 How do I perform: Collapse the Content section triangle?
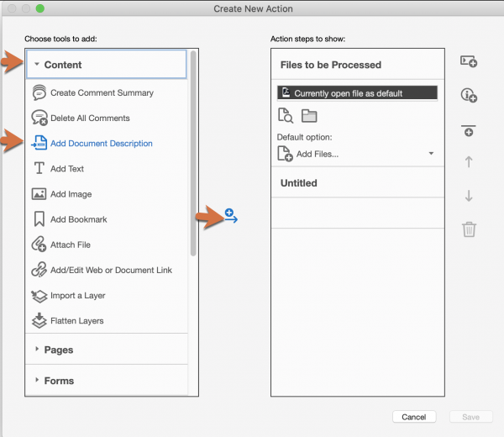point(37,64)
